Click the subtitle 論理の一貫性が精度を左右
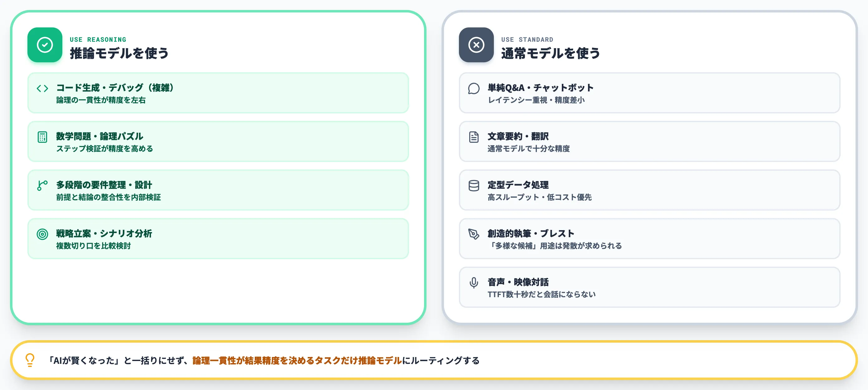868x390 pixels. [101, 100]
